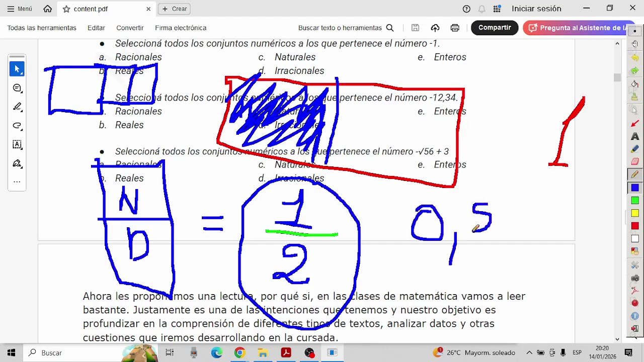Export annotations with the PDF icon

coord(635,291)
